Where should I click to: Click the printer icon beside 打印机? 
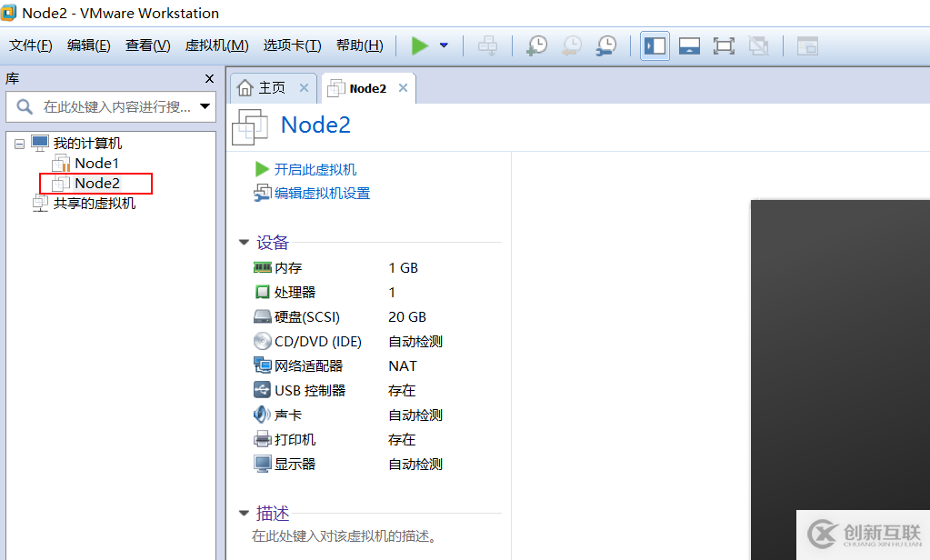click(x=262, y=440)
